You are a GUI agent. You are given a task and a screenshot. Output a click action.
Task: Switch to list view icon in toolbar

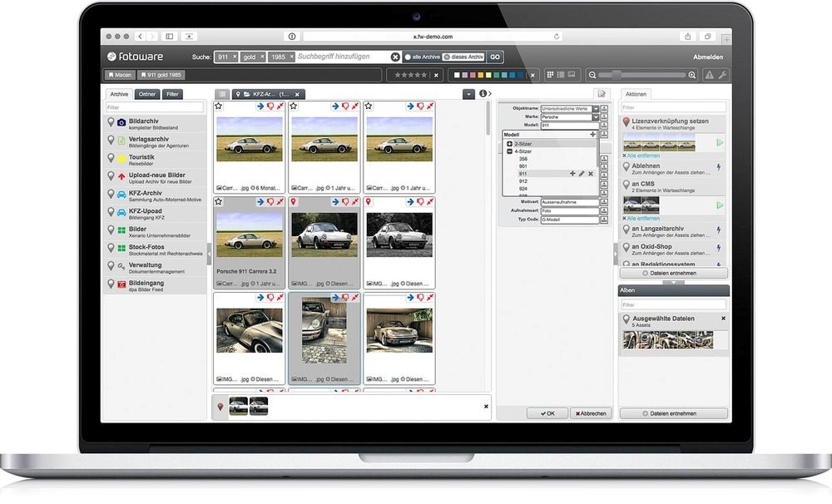[x=560, y=75]
